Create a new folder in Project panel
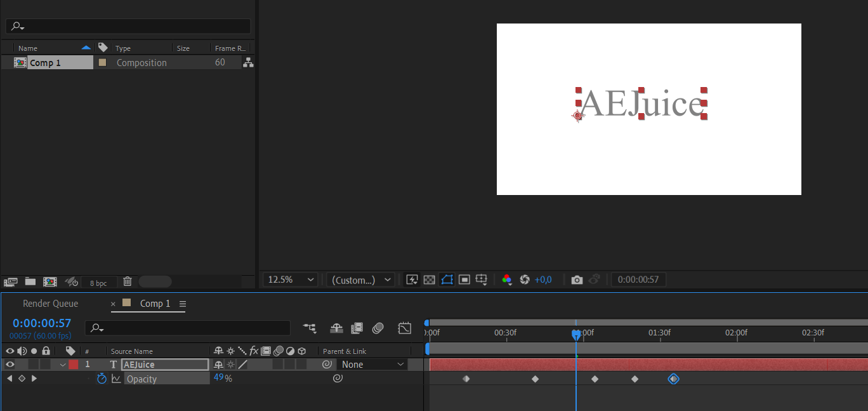 click(30, 281)
